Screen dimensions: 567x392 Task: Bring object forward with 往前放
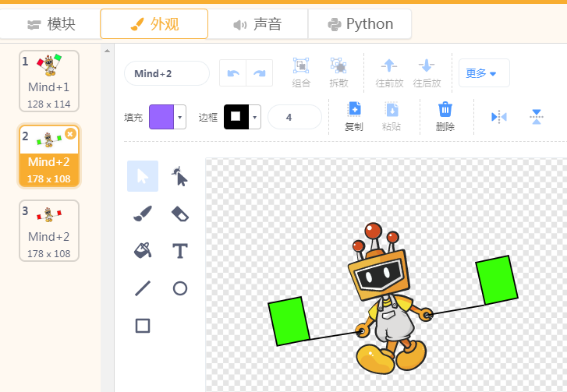tap(389, 73)
